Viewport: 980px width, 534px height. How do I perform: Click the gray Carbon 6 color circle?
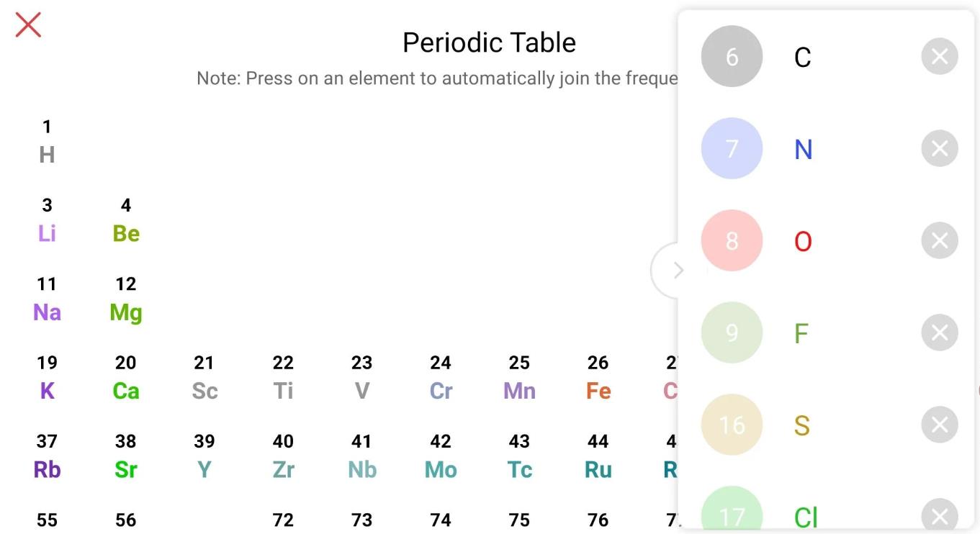coord(732,57)
